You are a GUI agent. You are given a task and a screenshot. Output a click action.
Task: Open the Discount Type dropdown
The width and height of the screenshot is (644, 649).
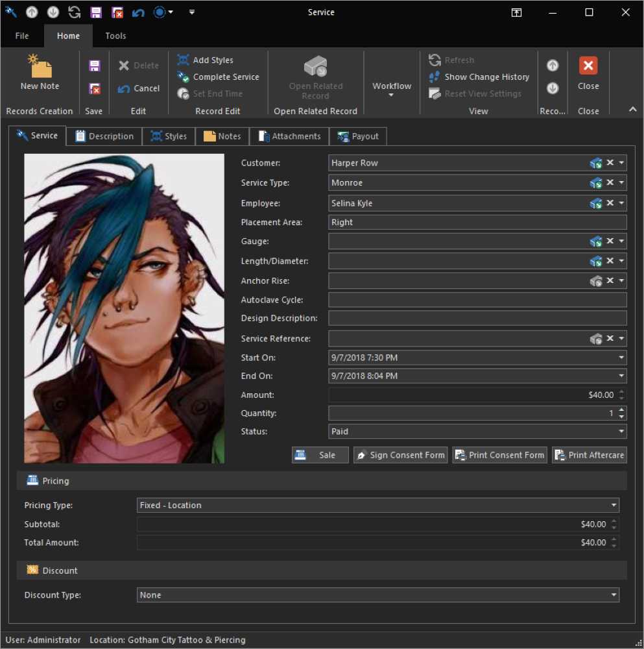614,594
